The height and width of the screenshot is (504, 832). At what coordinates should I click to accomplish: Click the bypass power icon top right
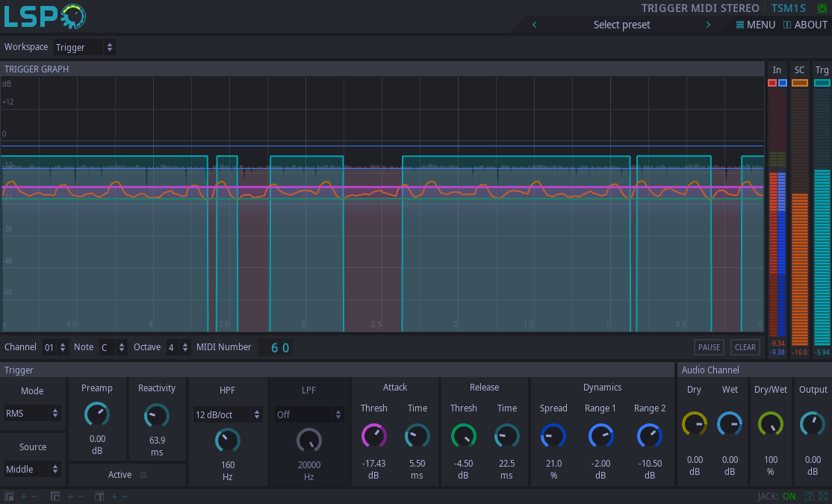point(822,8)
